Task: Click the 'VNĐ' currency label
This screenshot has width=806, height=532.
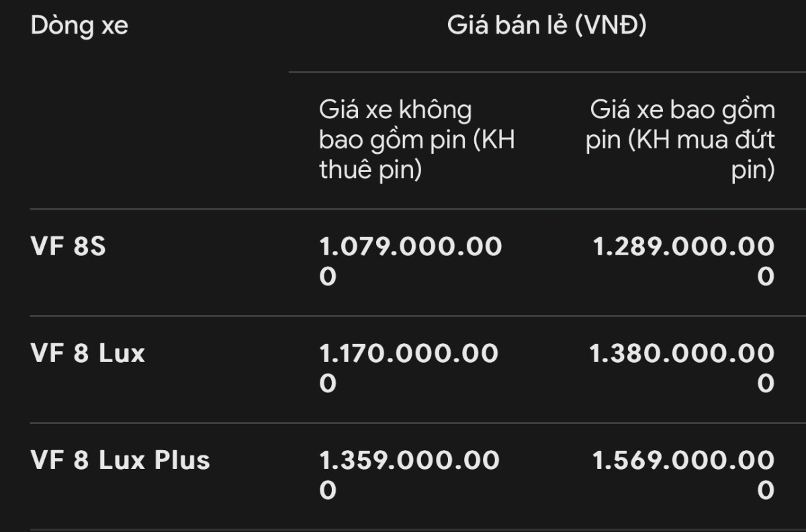Action: pyautogui.click(x=611, y=27)
